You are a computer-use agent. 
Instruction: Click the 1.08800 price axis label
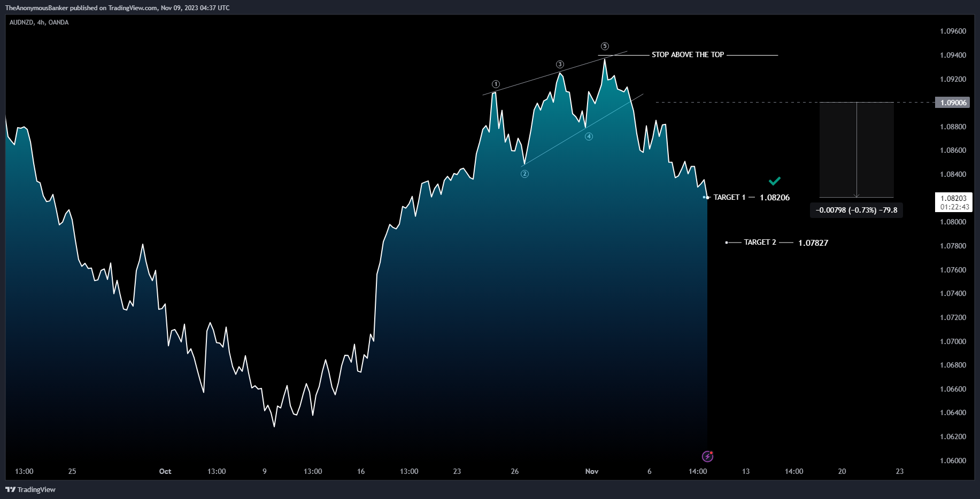[x=953, y=127]
